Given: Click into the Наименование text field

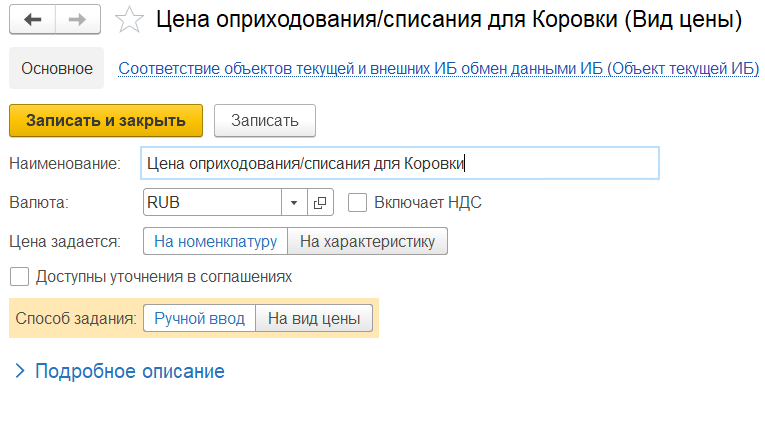Looking at the screenshot, I should click(400, 163).
